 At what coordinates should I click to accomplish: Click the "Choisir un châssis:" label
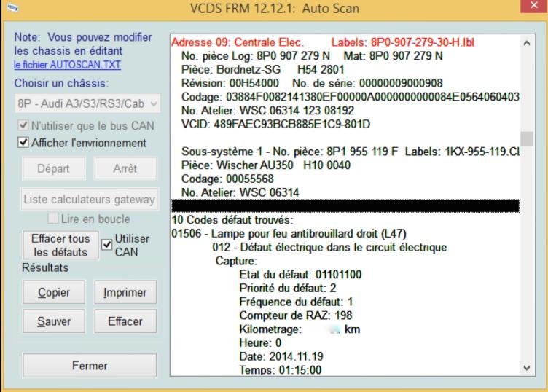pos(61,83)
